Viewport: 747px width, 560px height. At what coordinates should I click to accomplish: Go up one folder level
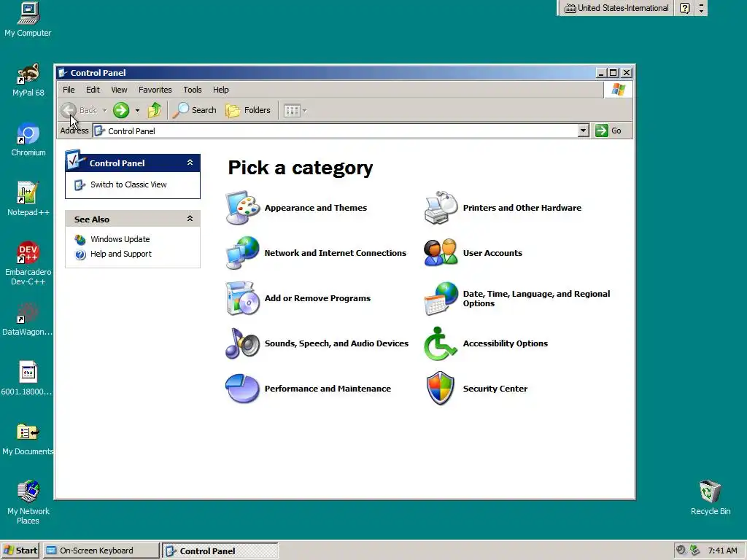point(155,111)
